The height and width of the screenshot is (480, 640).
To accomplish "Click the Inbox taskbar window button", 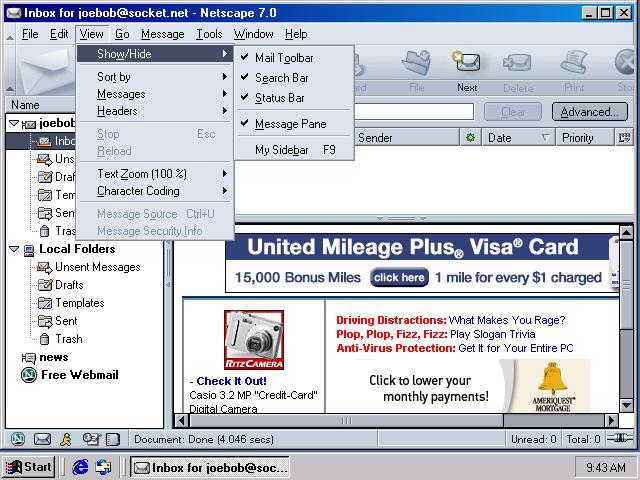I will click(x=210, y=467).
